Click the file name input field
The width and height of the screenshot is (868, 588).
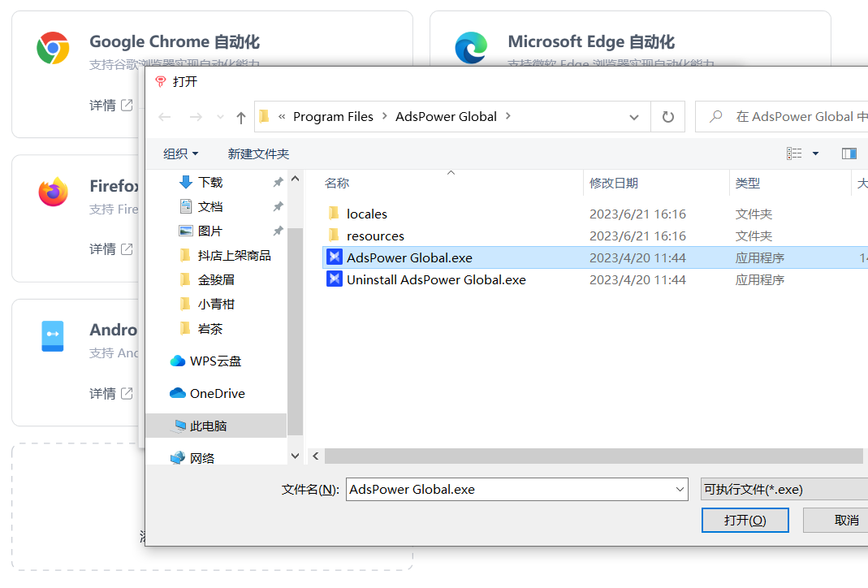pyautogui.click(x=509, y=489)
